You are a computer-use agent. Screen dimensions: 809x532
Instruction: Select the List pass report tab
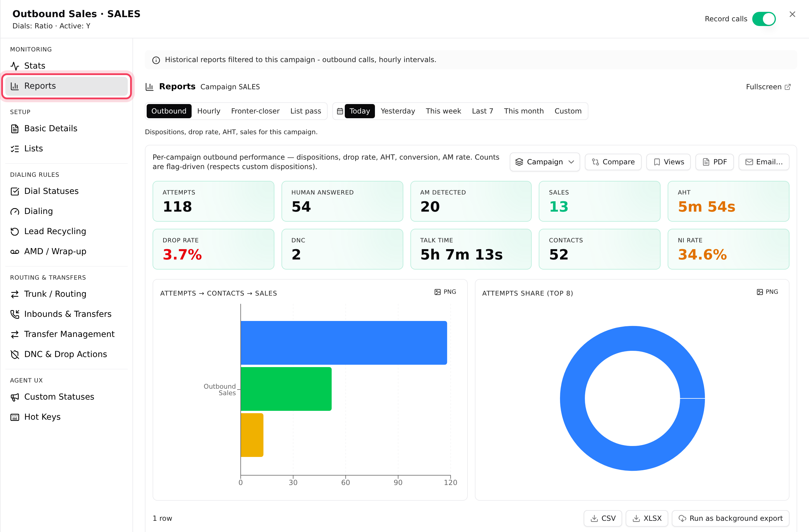tap(305, 111)
